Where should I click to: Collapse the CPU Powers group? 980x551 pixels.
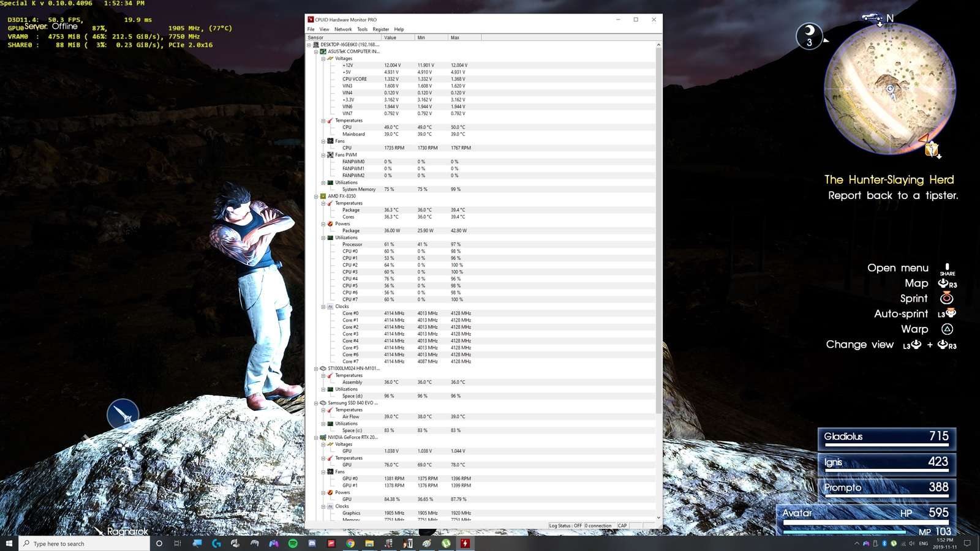coord(323,224)
